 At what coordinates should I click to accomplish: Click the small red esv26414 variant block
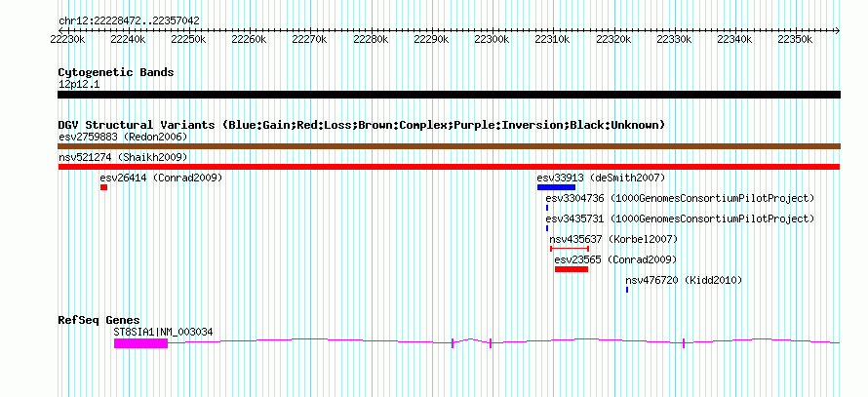(103, 187)
